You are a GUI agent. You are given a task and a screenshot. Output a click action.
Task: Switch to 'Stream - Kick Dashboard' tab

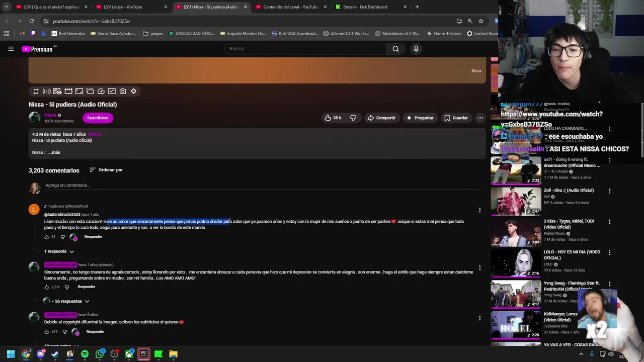click(x=371, y=7)
